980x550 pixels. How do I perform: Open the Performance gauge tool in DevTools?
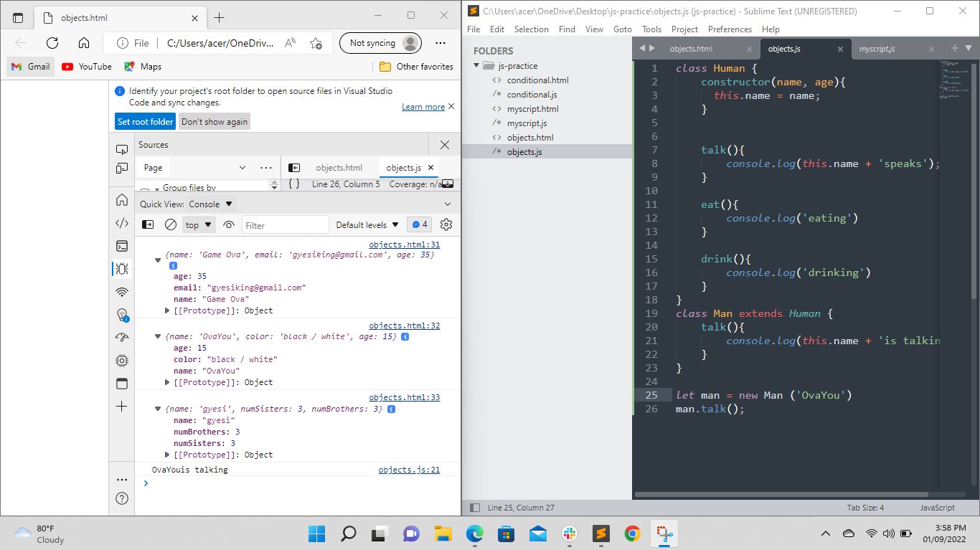pos(122,338)
